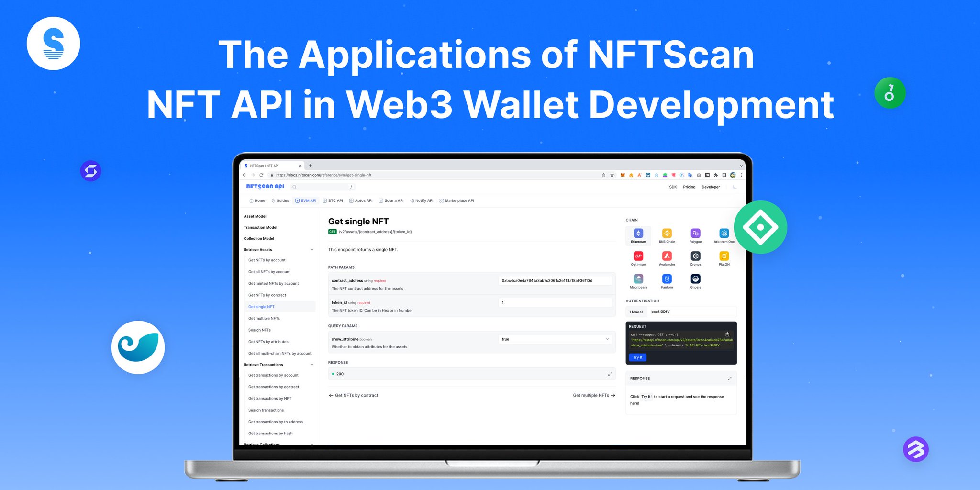Click the search magnifier icon
Viewport: 980px width, 490px height.
(x=295, y=187)
